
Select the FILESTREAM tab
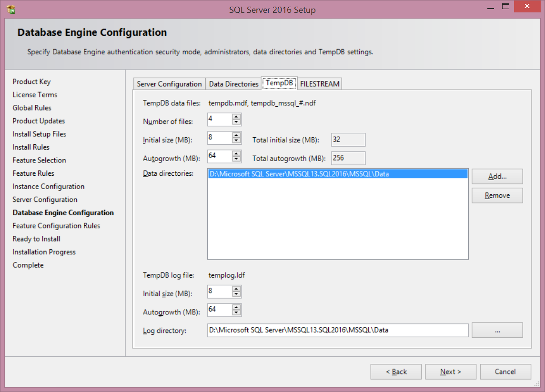[320, 84]
